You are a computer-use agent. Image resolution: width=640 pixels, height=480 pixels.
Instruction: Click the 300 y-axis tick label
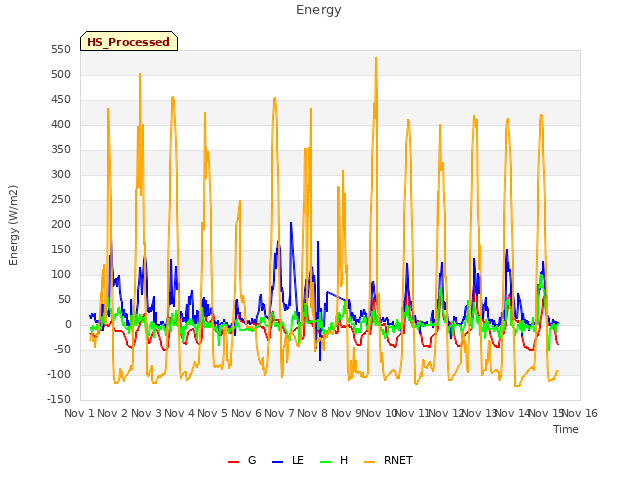[61, 175]
